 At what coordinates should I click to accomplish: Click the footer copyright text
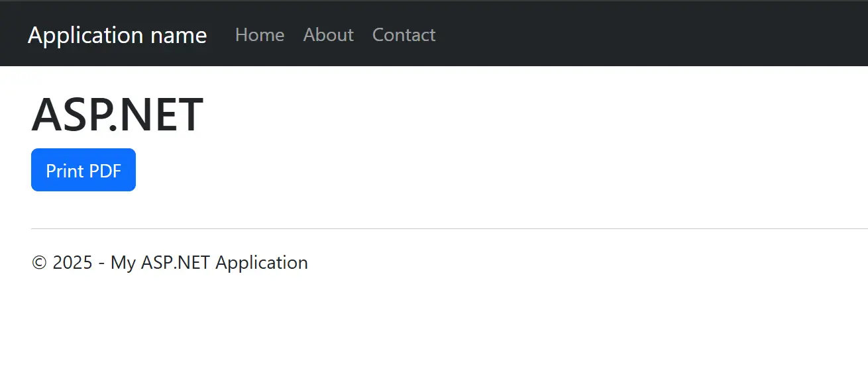pyautogui.click(x=170, y=263)
